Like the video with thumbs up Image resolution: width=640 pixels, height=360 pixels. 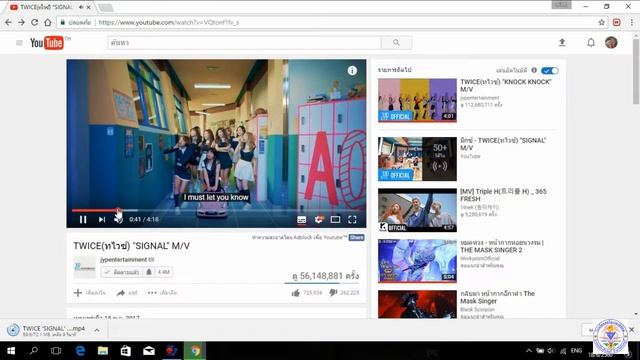tap(296, 293)
